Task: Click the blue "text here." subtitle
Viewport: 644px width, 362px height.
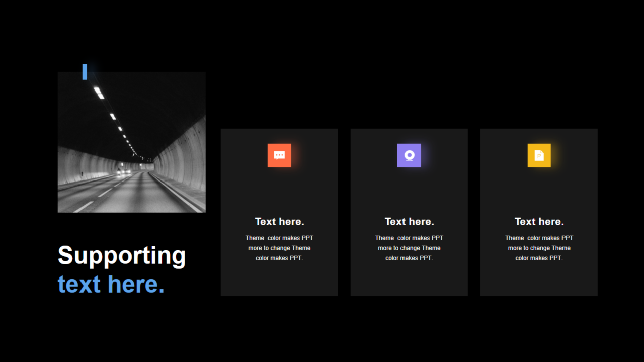Action: tap(111, 284)
